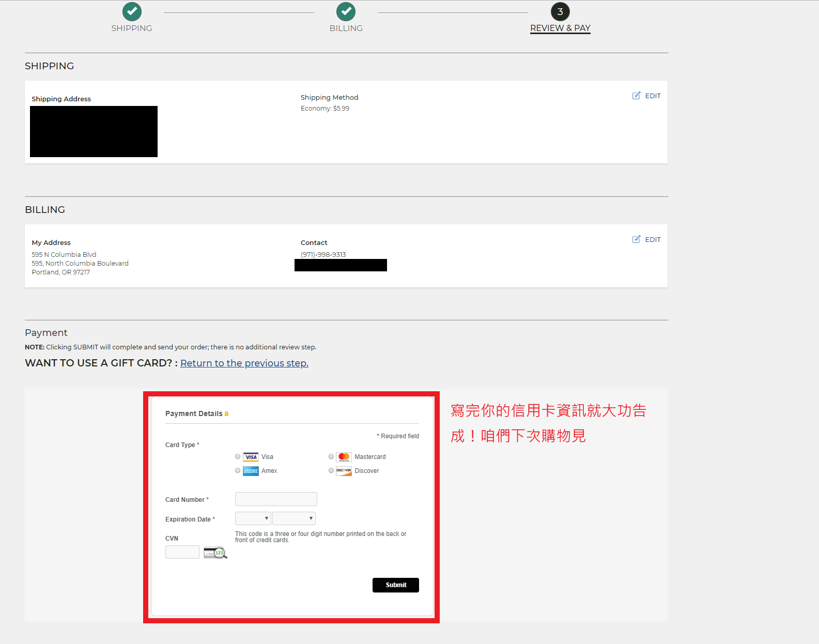Choose the Discover radio button
The width and height of the screenshot is (819, 644).
(x=331, y=471)
